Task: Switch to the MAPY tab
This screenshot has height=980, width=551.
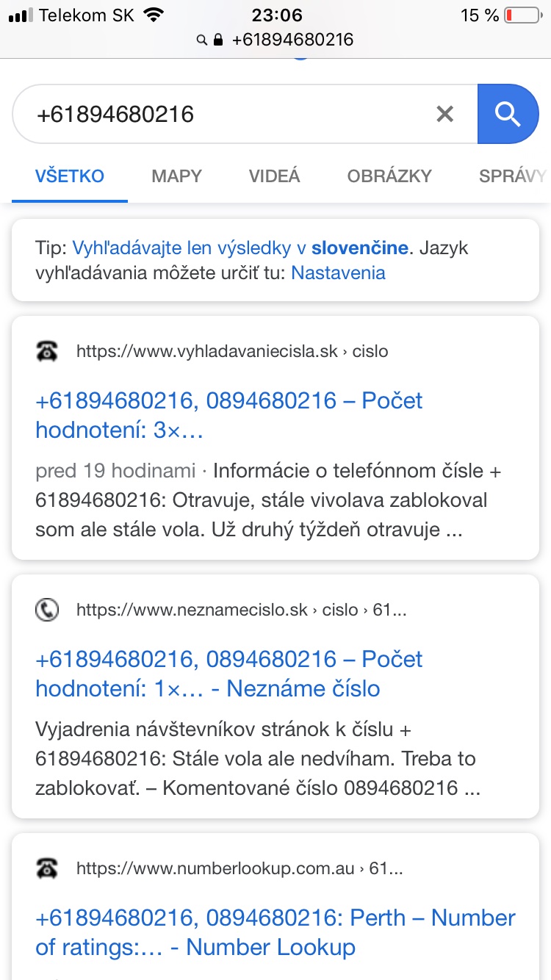Action: 176,176
